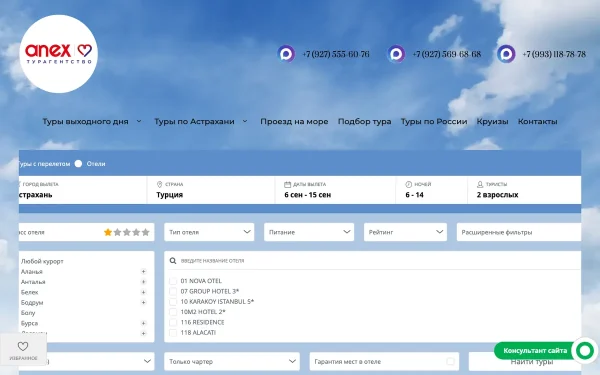Open the Только чартер dropdown
This screenshot has height=375, width=600.
tap(232, 361)
